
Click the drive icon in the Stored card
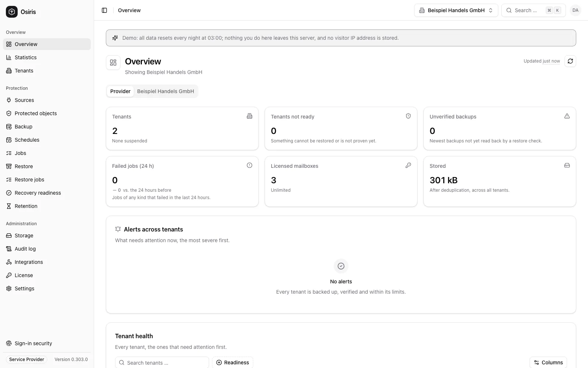pyautogui.click(x=567, y=165)
